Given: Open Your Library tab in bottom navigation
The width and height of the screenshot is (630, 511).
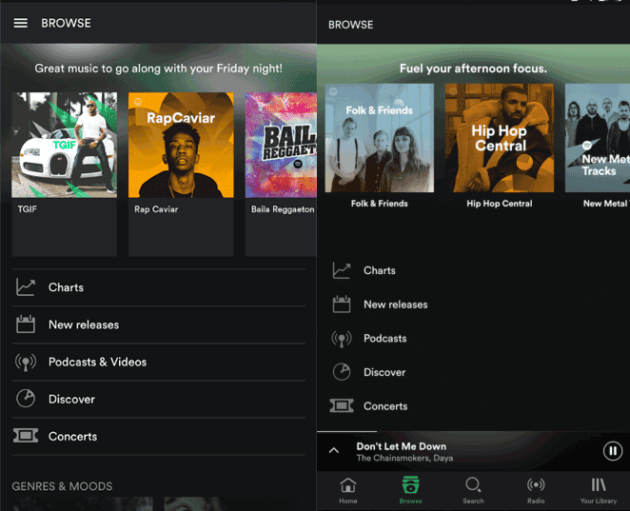Looking at the screenshot, I should point(598,490).
